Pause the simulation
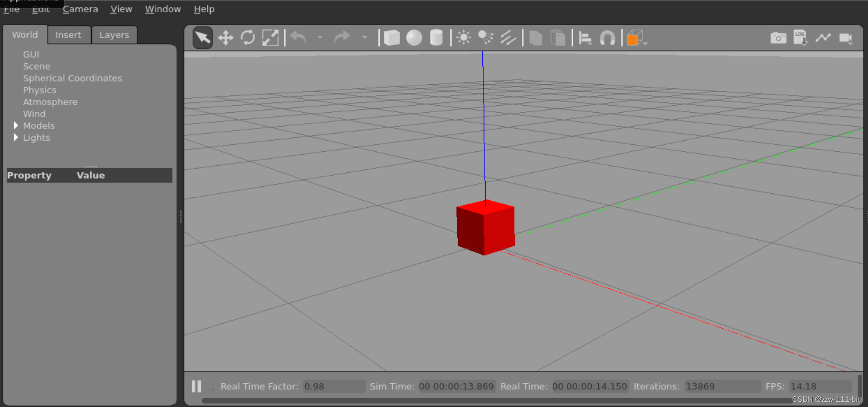This screenshot has width=868, height=407. (x=196, y=386)
